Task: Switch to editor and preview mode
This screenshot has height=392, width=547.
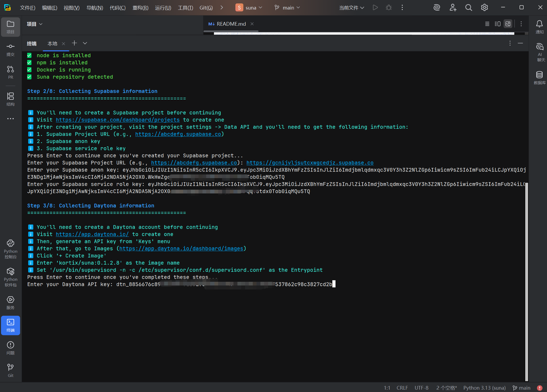Action: point(497,24)
